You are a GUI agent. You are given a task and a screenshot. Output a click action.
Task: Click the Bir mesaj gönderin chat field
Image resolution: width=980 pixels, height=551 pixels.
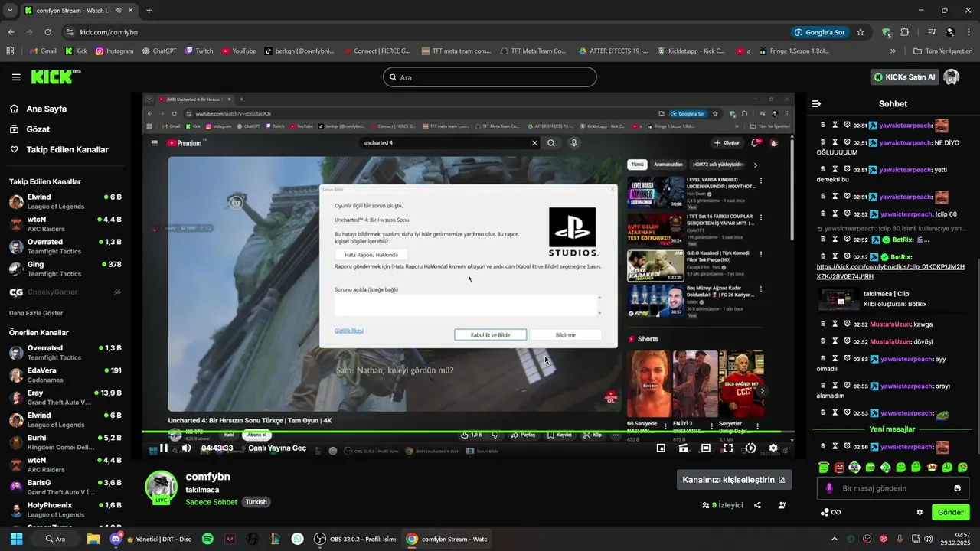892,488
